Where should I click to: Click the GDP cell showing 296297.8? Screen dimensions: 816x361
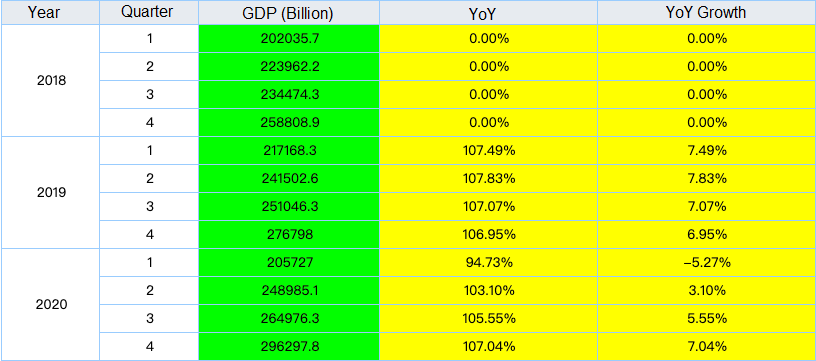[289, 346]
